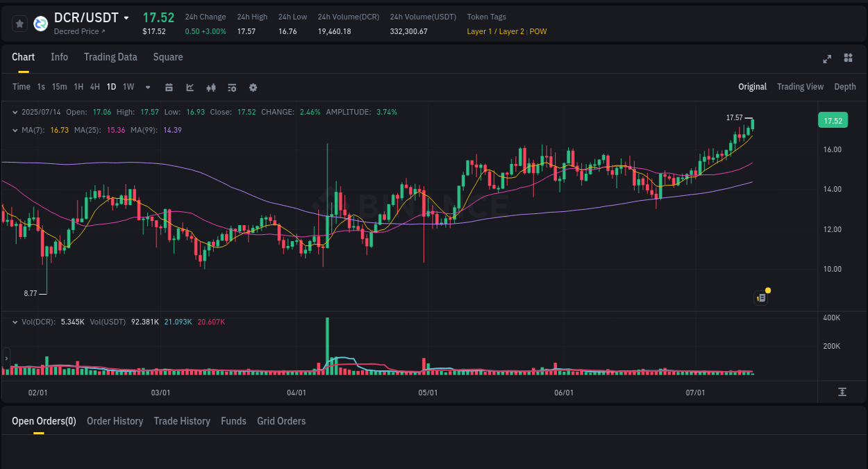Select the line-chart drawing icon
Screen dimensions: 868x469
tap(190, 88)
